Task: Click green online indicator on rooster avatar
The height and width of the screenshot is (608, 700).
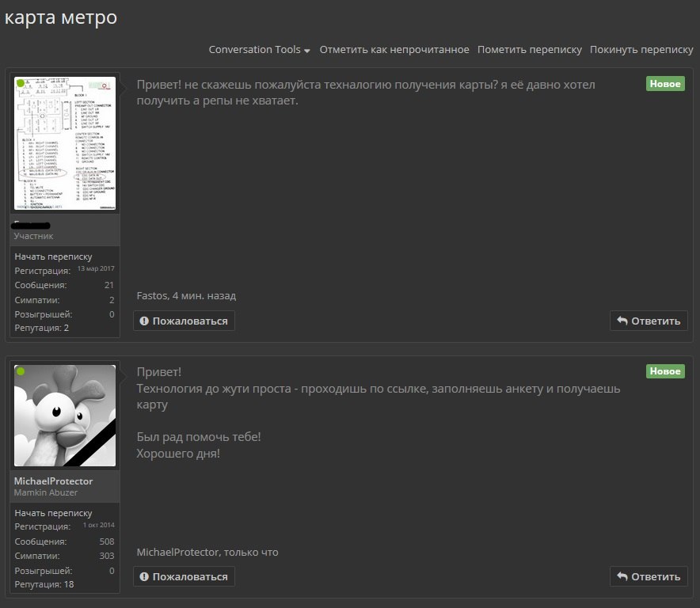Action: 21,371
